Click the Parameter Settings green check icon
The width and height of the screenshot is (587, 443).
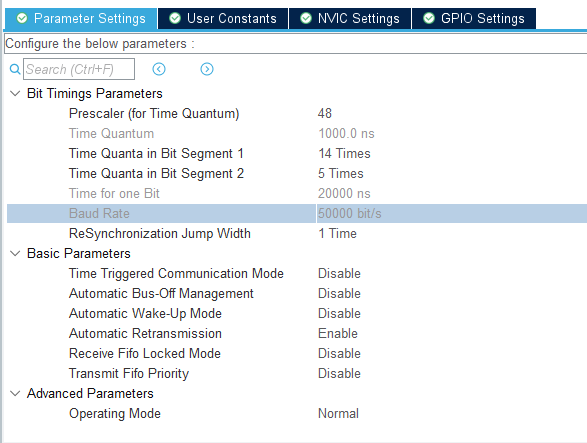click(22, 18)
